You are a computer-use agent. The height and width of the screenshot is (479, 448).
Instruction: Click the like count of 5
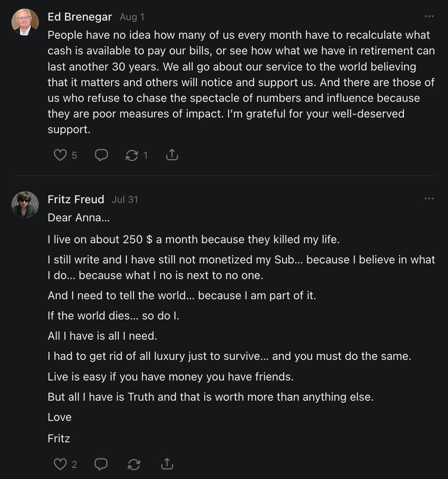(75, 155)
